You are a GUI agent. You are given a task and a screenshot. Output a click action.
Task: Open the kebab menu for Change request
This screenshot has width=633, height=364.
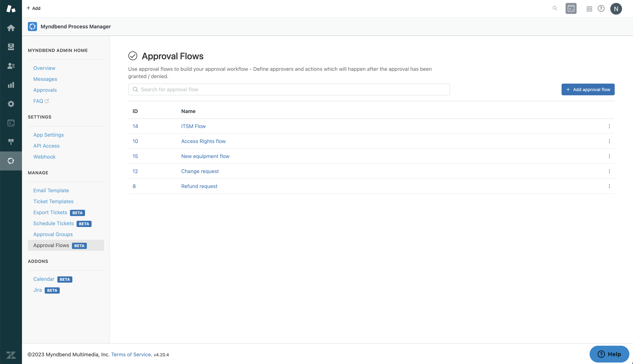tap(609, 171)
